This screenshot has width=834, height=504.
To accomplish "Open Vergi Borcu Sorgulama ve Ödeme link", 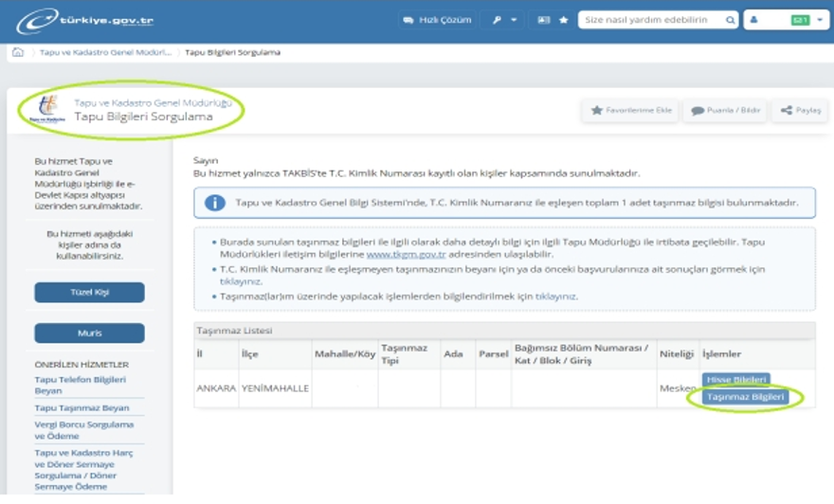I will [x=84, y=430].
